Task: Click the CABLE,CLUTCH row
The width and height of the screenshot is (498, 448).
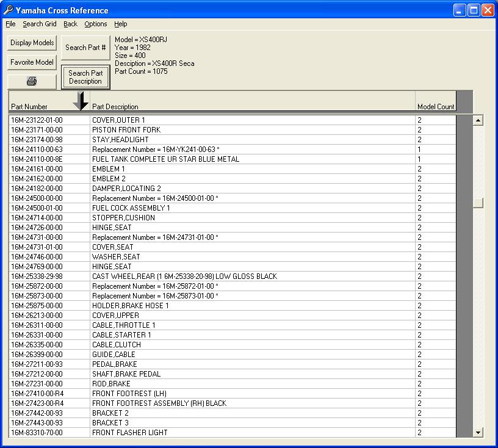Action: coord(232,345)
